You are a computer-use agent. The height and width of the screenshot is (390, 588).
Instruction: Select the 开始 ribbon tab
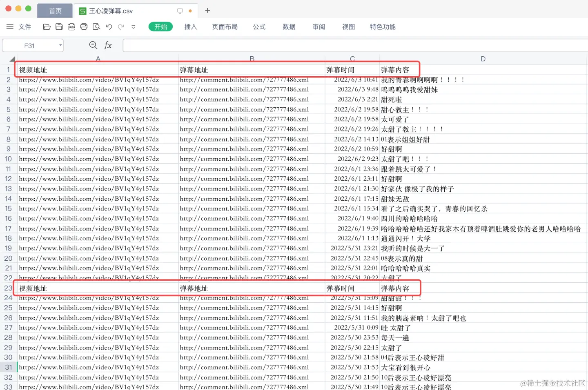pos(160,27)
